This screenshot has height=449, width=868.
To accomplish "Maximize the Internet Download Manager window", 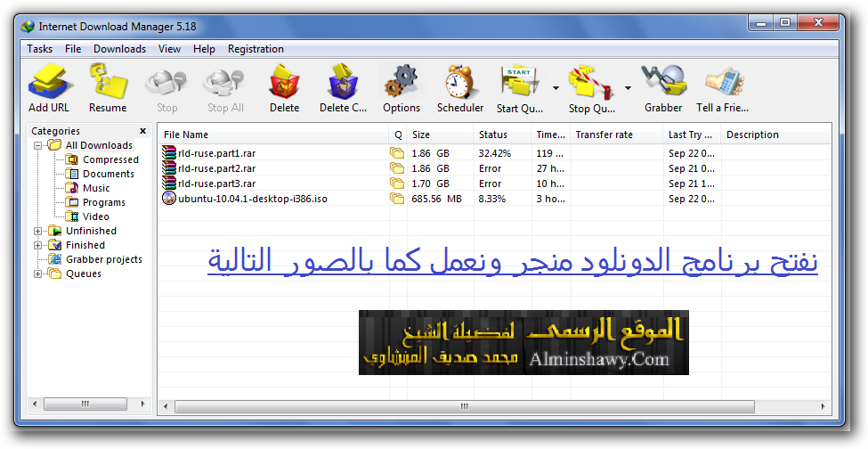I will click(785, 22).
